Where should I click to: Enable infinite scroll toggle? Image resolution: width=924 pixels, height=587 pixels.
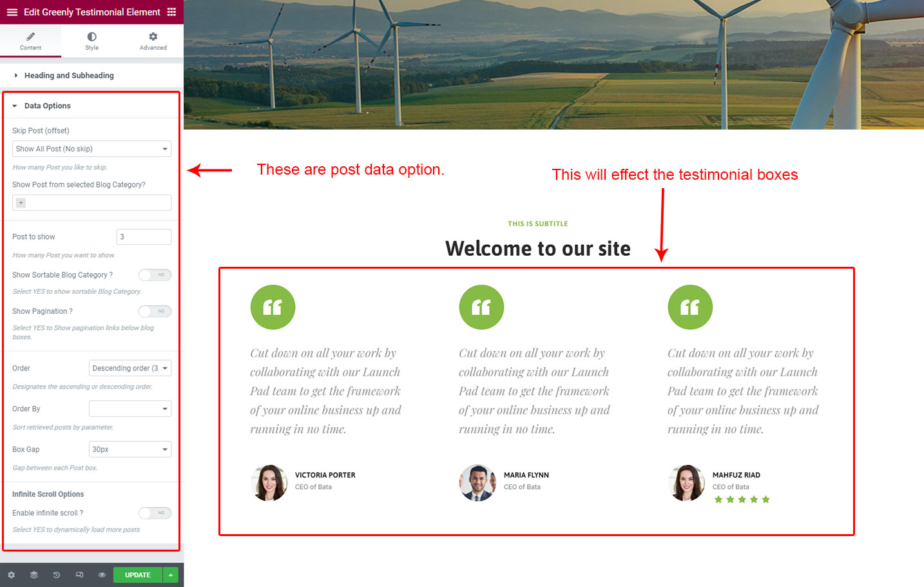(155, 513)
